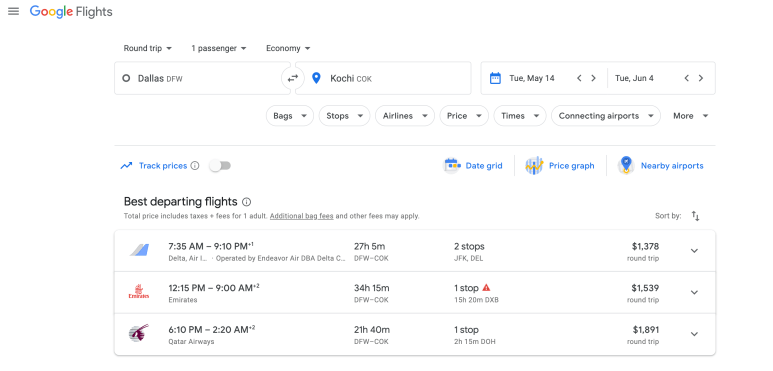This screenshot has height=371, width=773.
Task: Select the 12:15 PM – 9:00 AM flight
Action: 415,292
